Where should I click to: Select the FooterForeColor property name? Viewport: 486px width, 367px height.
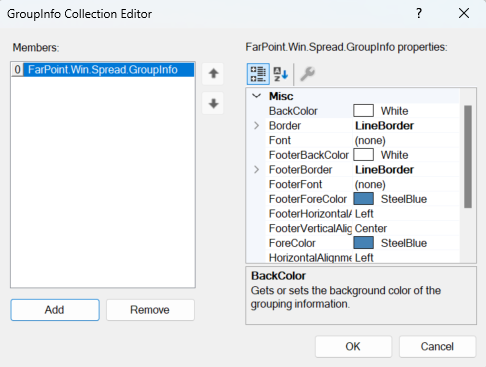tap(308, 199)
